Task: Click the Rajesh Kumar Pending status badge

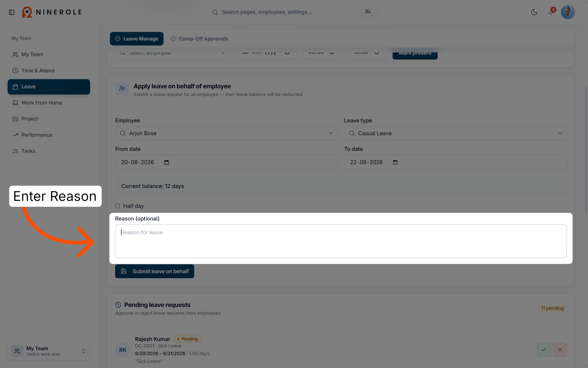Action: coord(187,339)
